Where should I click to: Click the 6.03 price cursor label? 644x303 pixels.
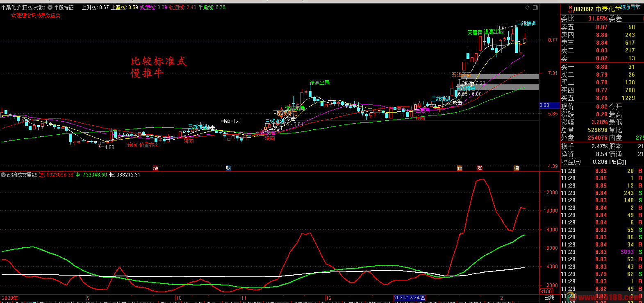[x=549, y=105]
